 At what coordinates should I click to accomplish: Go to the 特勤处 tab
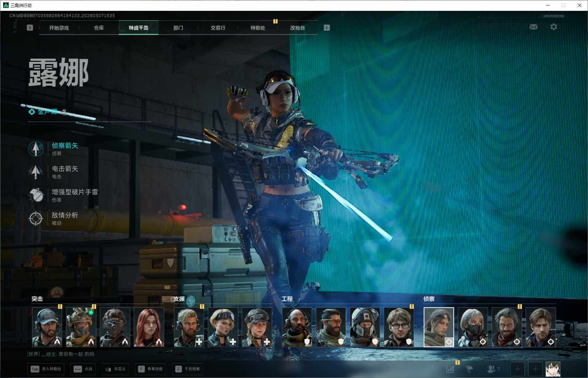pos(258,28)
